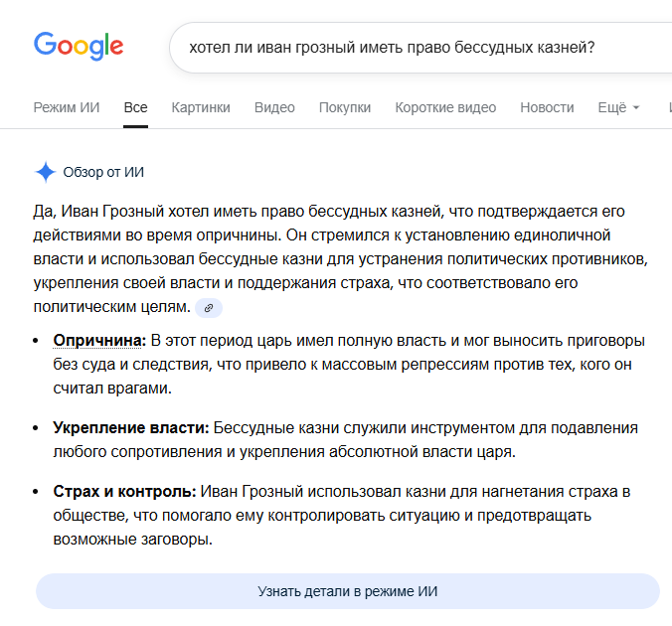Image resolution: width=672 pixels, height=626 pixels.
Task: Select the Все tab
Action: pos(135,107)
